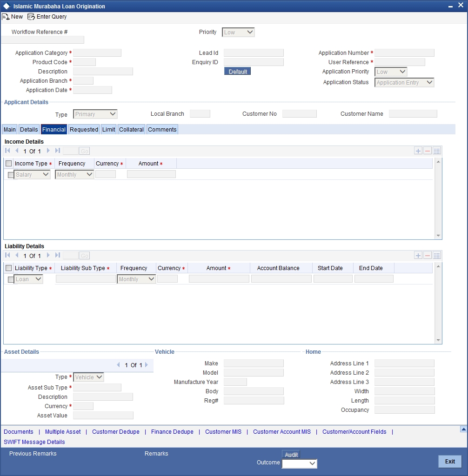Viewport: 468px width, 476px height.
Task: Click the scroll-up arrow above Exit button
Action: tap(463, 429)
